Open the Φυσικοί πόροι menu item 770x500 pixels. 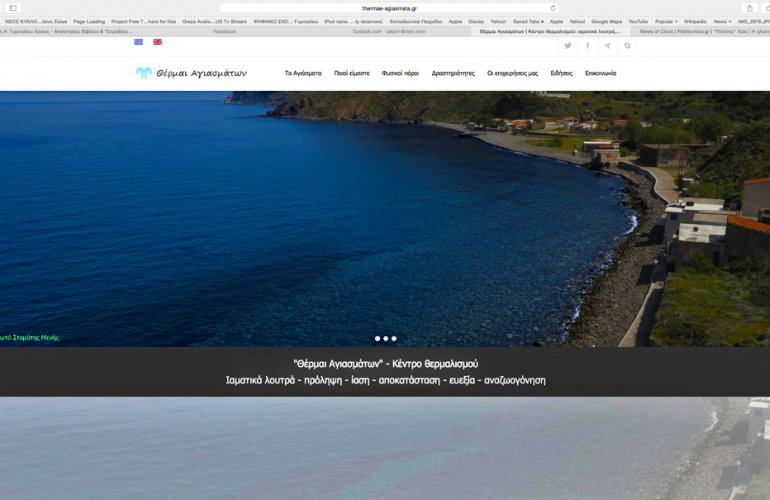click(x=400, y=73)
